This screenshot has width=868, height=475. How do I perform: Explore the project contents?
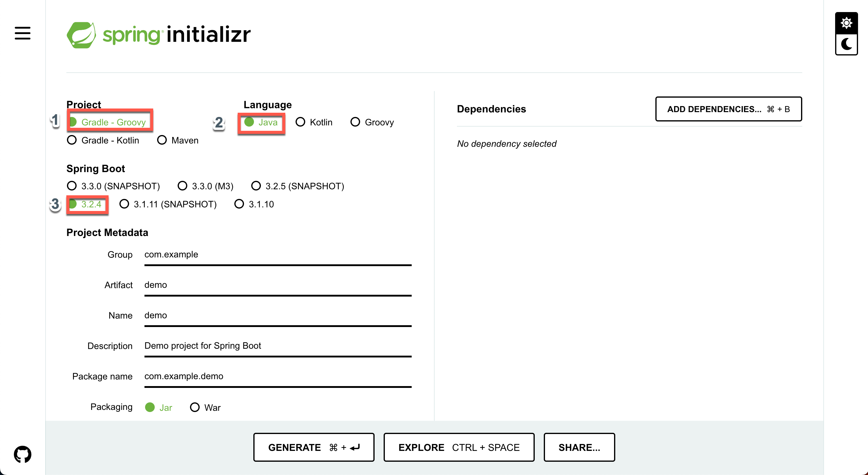pyautogui.click(x=459, y=447)
